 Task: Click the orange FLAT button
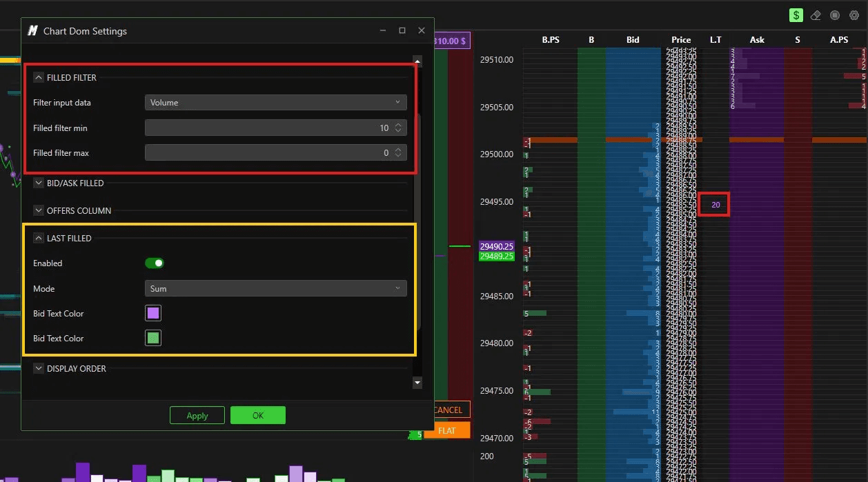pos(446,430)
